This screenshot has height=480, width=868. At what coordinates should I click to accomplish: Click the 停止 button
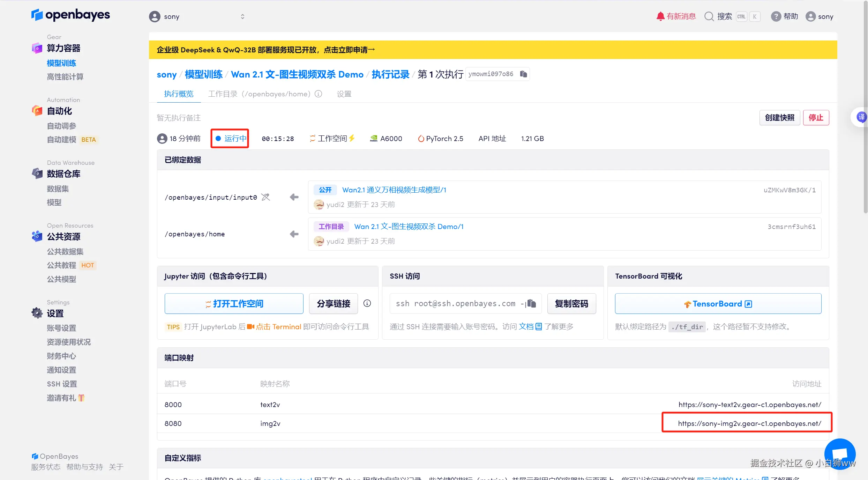[816, 118]
